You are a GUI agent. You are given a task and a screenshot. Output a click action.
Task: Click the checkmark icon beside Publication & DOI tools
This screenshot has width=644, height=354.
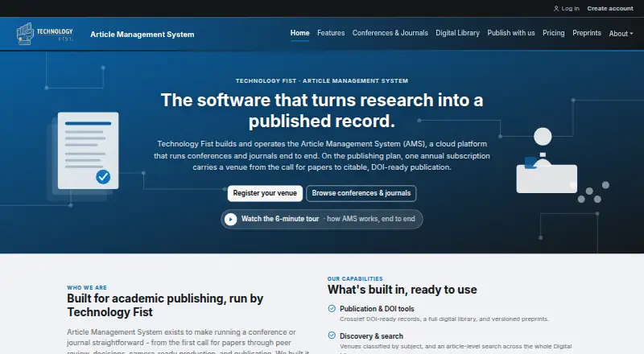(x=332, y=308)
